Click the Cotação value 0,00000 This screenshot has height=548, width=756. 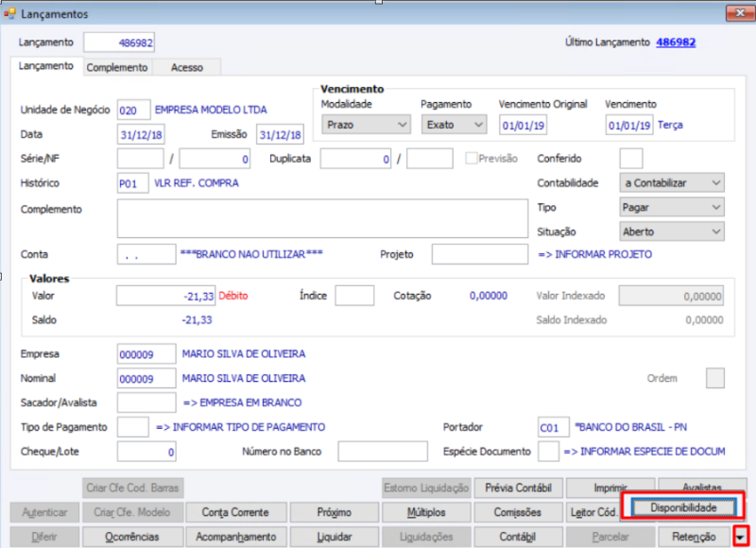click(489, 296)
